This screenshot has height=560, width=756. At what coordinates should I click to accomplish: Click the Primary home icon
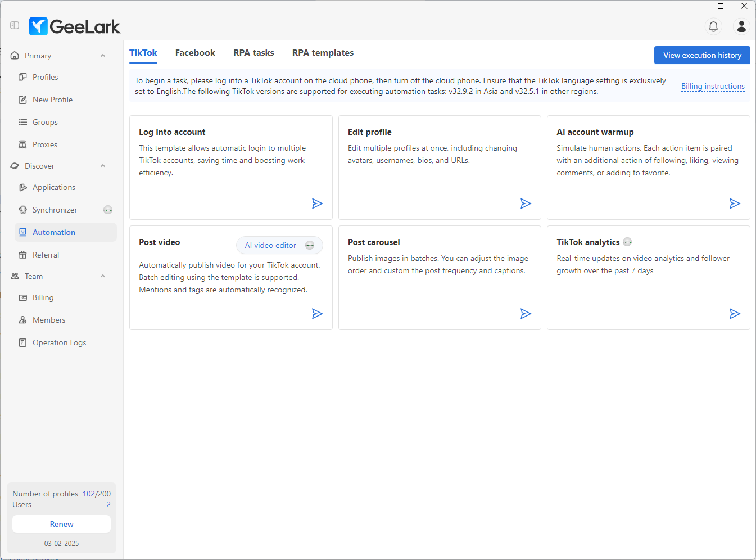coord(15,56)
